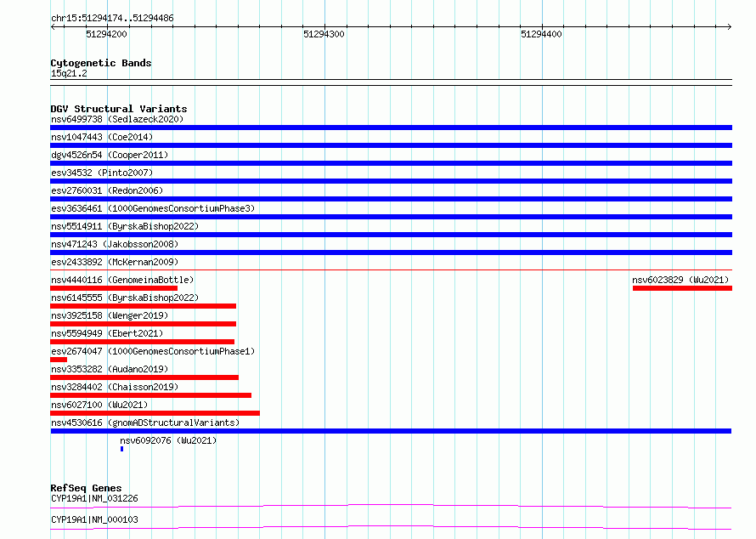Click the Cytogenetic Bands track heading
The width and height of the screenshot is (756, 539).
click(101, 63)
